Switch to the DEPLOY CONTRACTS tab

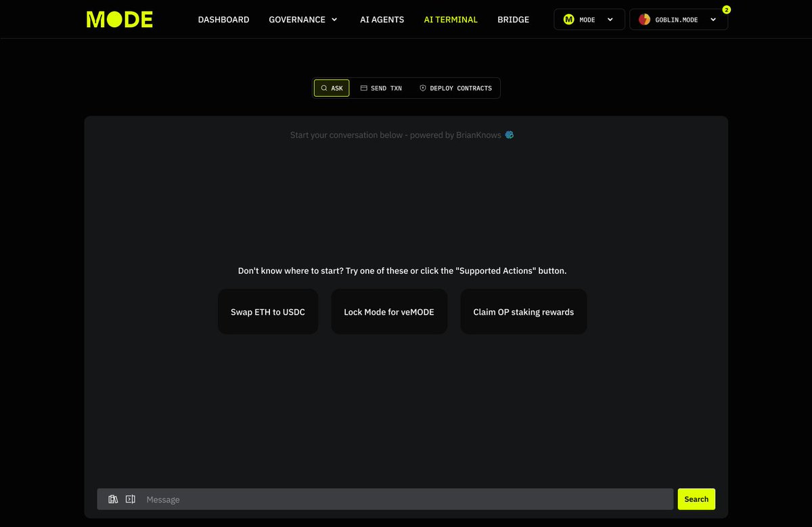click(455, 88)
